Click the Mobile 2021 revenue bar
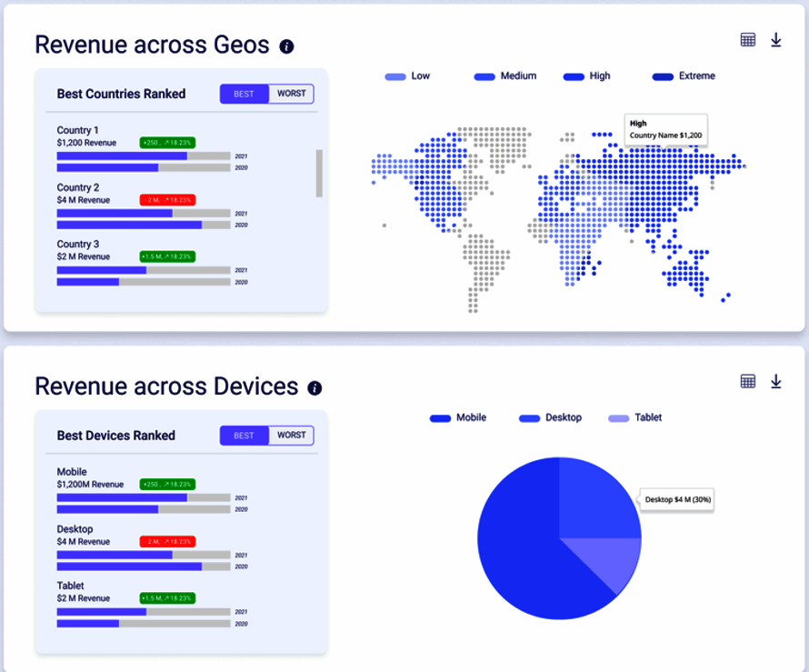Viewport: 809px width, 672px height. coord(144,497)
